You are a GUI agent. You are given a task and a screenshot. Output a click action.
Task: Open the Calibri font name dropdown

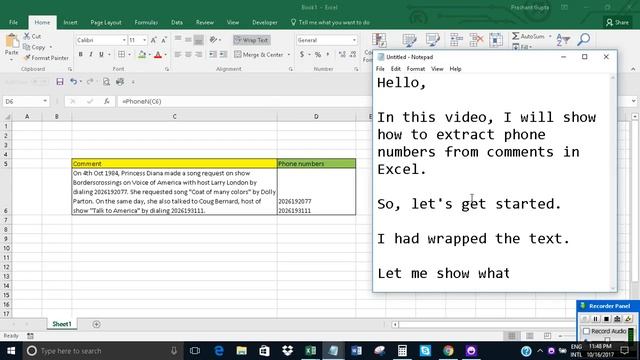(124, 40)
